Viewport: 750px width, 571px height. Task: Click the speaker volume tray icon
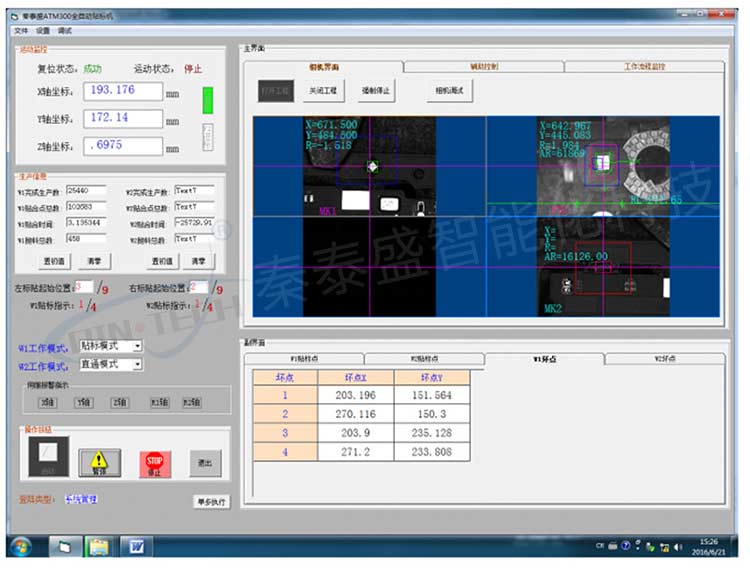point(680,547)
